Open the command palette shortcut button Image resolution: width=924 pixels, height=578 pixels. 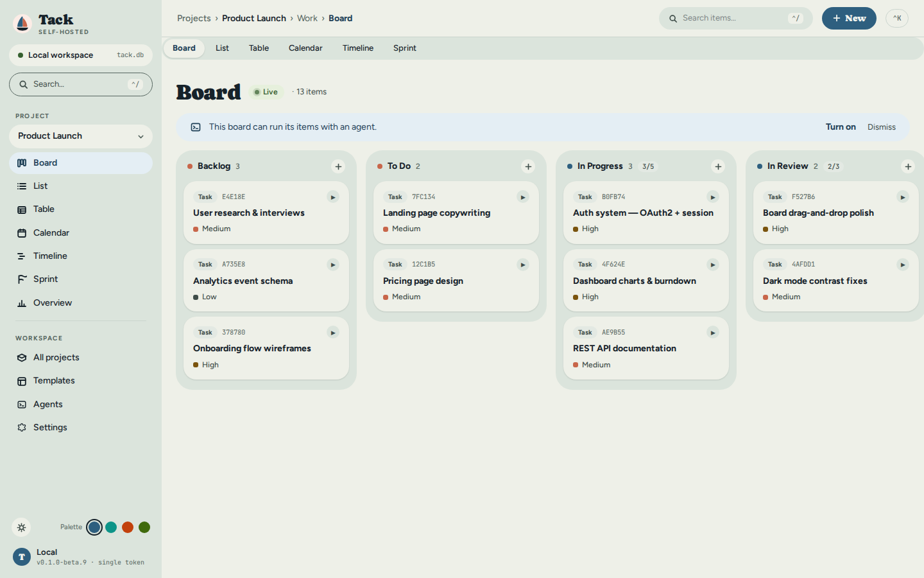tap(897, 18)
